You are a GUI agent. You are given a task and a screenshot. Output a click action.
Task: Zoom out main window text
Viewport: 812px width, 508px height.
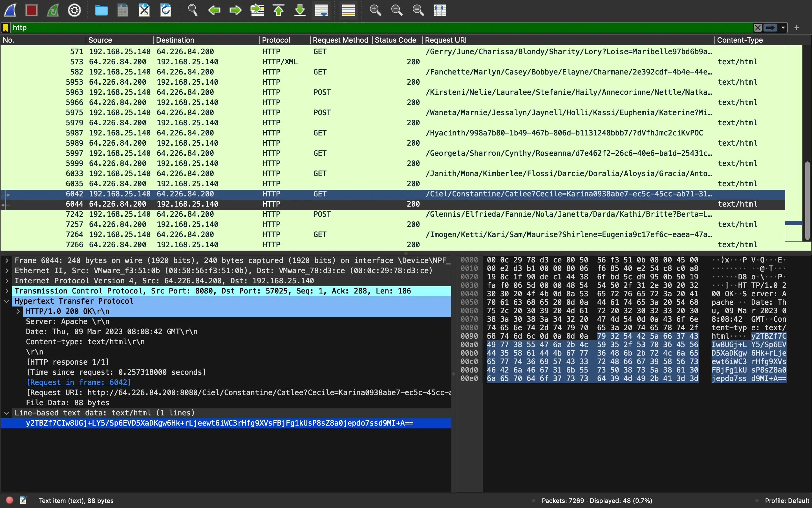coord(397,10)
